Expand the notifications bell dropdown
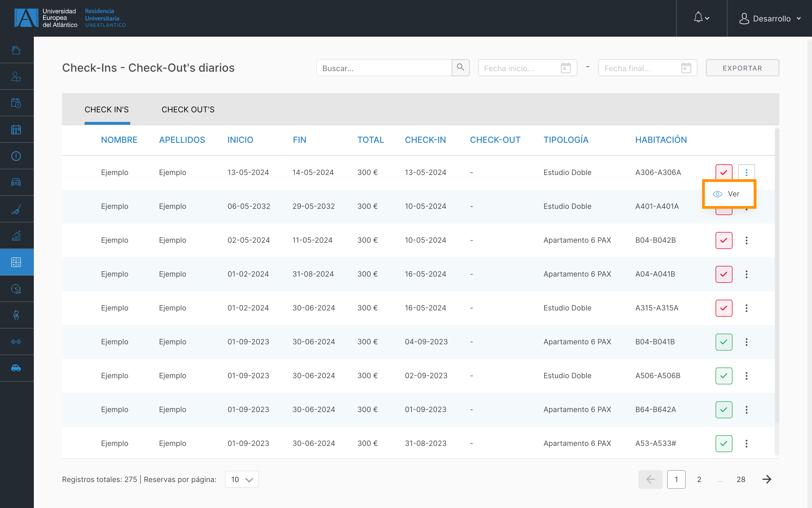Viewport: 812px width, 508px height. pyautogui.click(x=701, y=18)
